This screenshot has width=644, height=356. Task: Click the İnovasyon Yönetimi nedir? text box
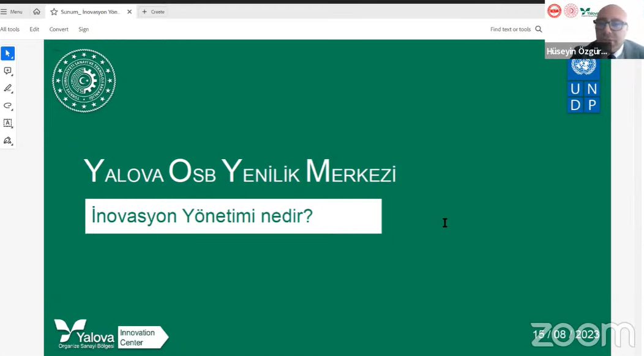tap(233, 216)
